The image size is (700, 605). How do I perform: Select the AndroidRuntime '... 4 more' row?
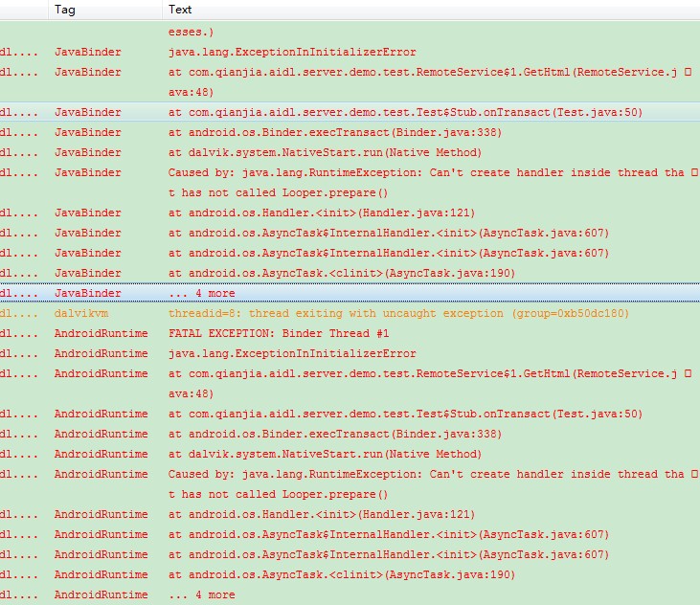point(350,594)
